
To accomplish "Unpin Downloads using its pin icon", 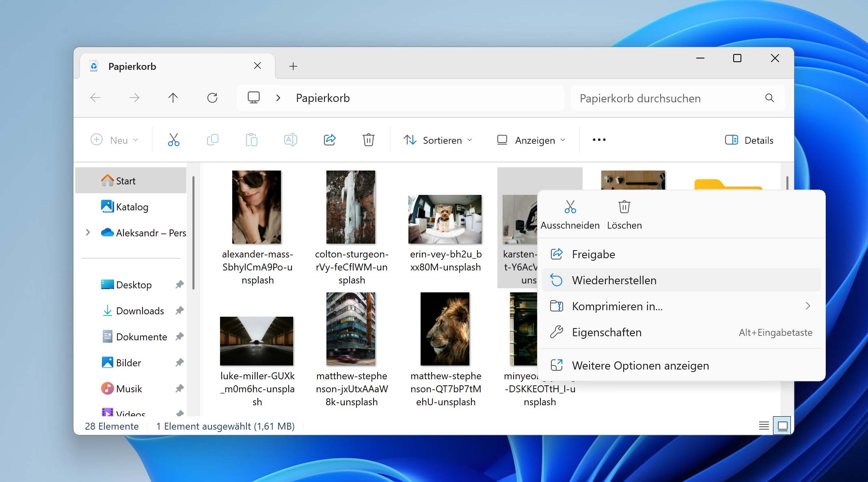I will coord(179,311).
